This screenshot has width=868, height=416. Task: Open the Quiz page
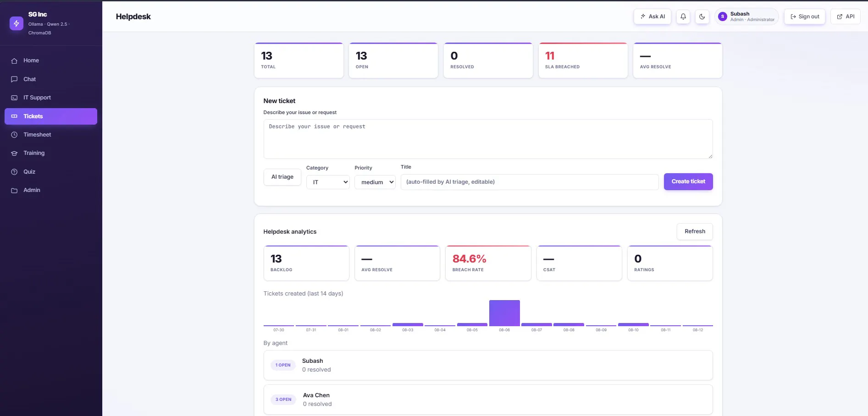pyautogui.click(x=51, y=172)
